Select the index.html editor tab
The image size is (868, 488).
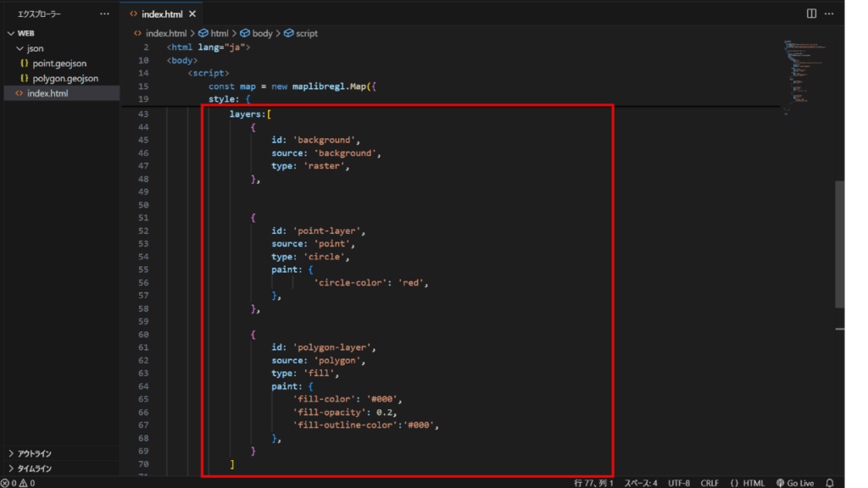coord(161,14)
